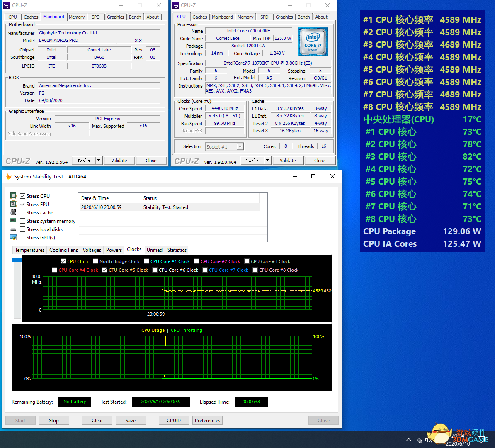Image resolution: width=495 pixels, height=448 pixels.
Task: Click the Tools button in the Processor CPU-Z window
Action: point(252,161)
